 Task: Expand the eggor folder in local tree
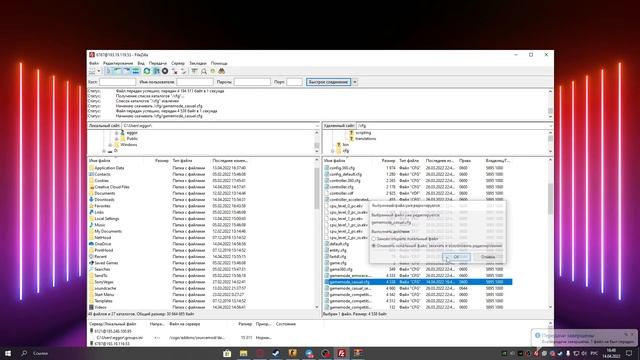(x=116, y=133)
